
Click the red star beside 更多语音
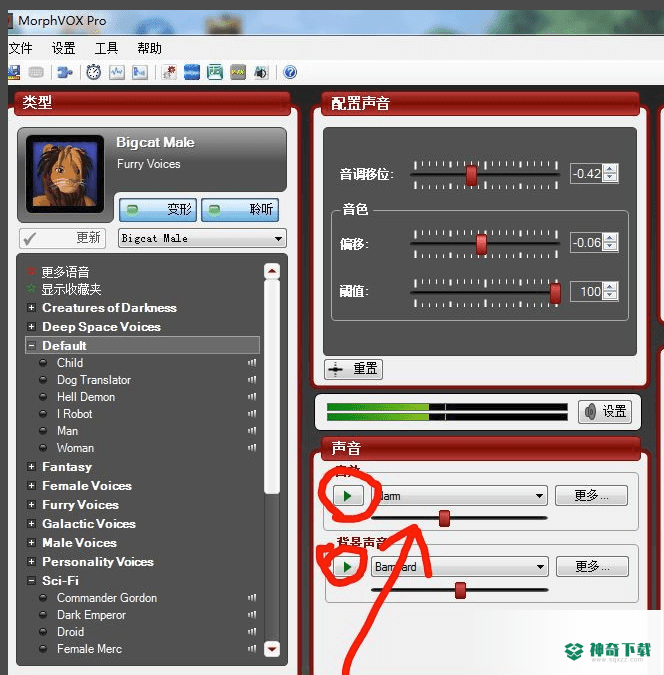tap(31, 271)
